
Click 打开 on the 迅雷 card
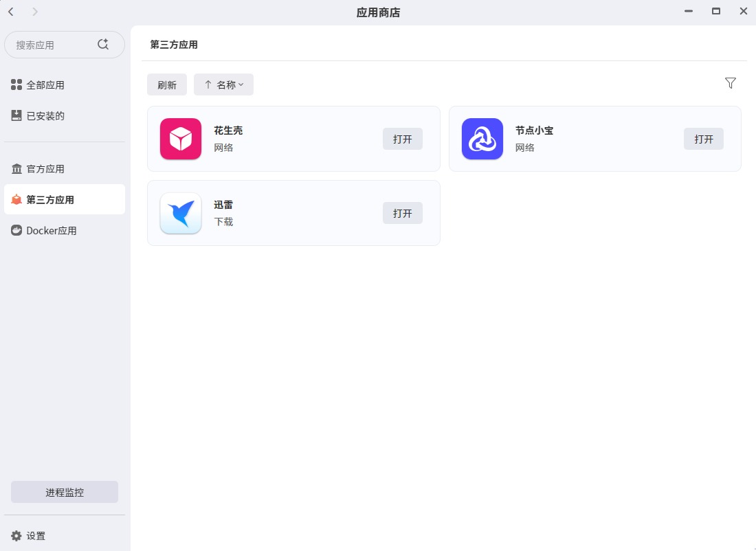click(402, 213)
